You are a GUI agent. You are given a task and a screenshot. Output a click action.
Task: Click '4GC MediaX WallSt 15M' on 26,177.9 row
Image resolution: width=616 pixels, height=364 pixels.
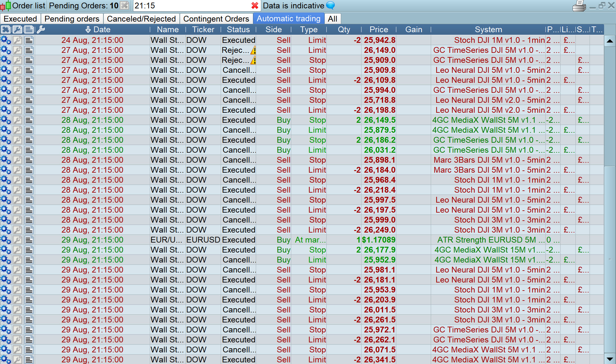click(x=488, y=250)
